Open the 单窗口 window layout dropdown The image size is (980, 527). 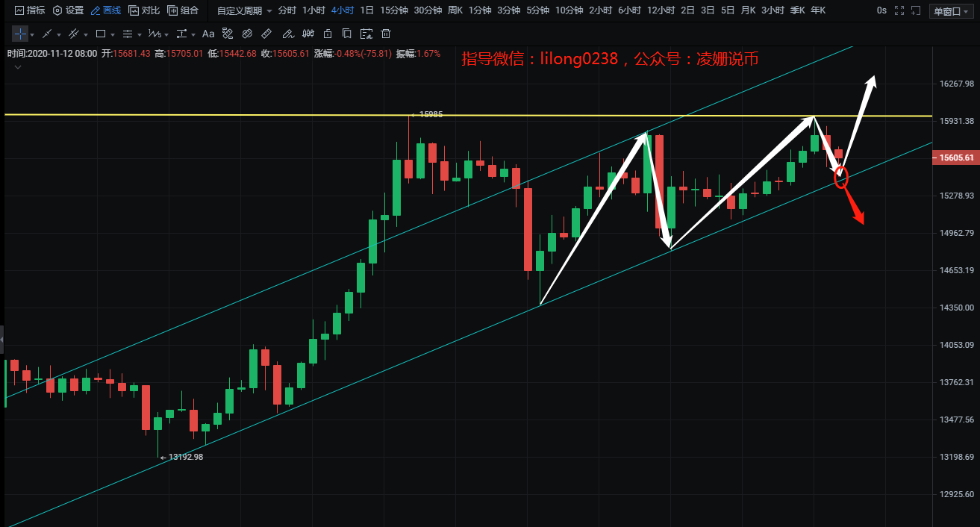952,10
